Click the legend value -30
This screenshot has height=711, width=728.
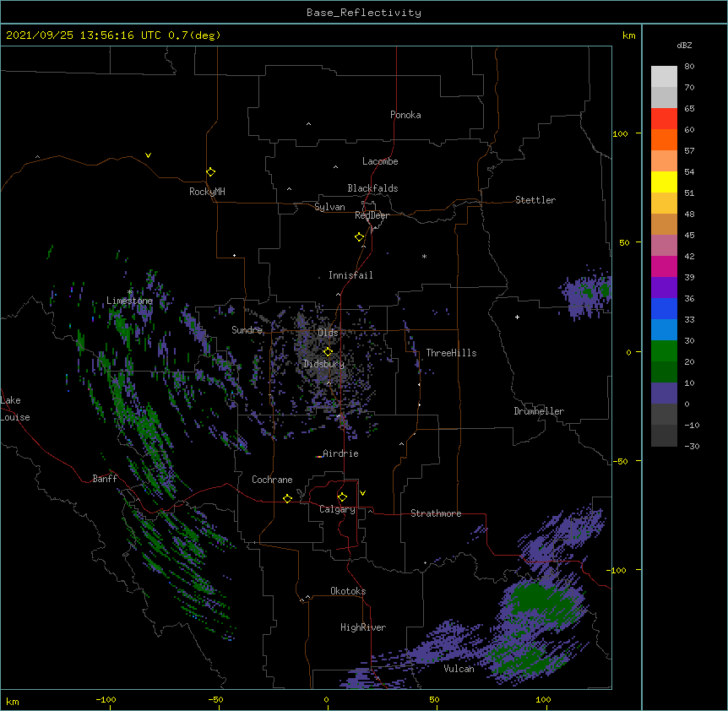point(692,446)
